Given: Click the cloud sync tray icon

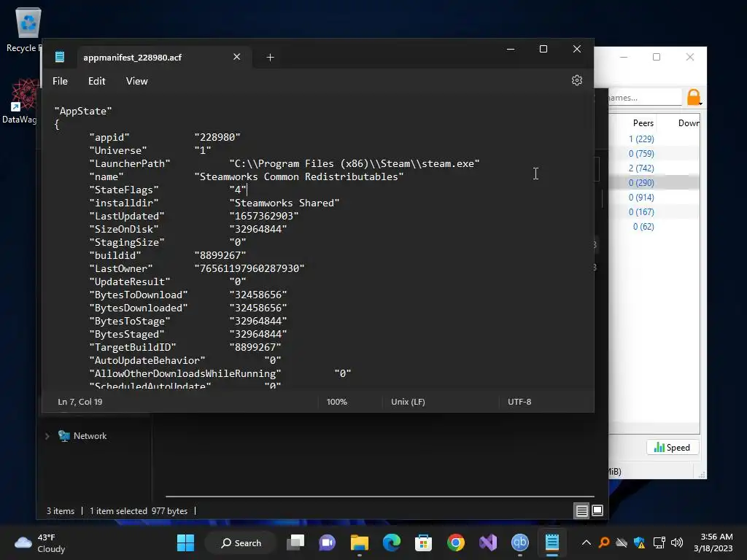Looking at the screenshot, I should 622,542.
